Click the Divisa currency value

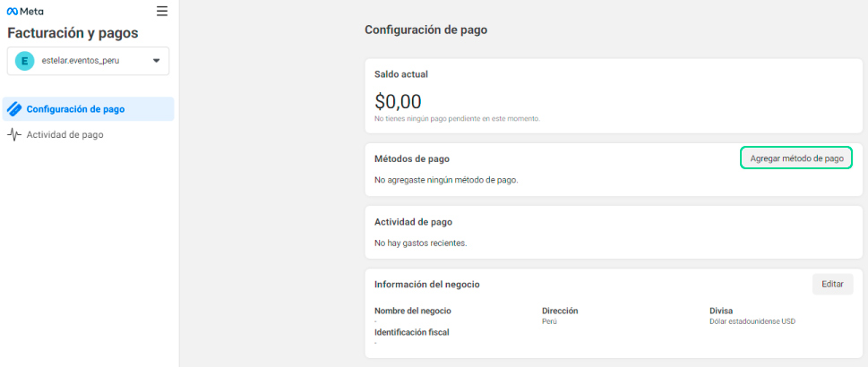pyautogui.click(x=752, y=320)
